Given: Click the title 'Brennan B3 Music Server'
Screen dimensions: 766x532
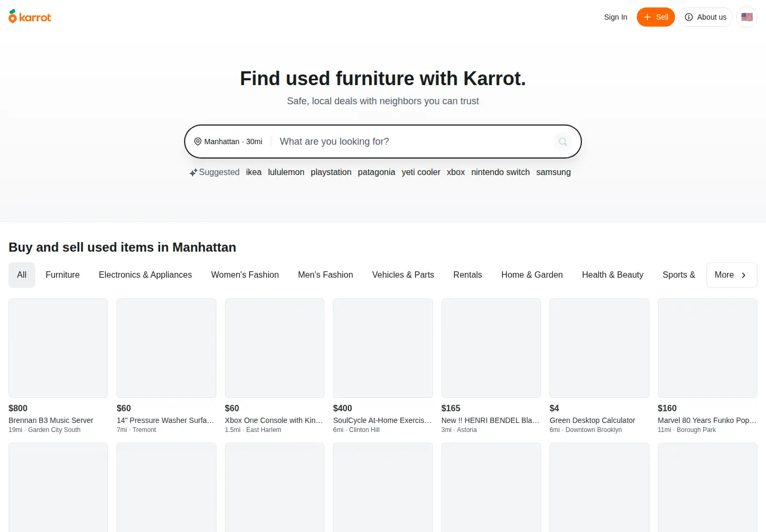Looking at the screenshot, I should pos(51,420).
